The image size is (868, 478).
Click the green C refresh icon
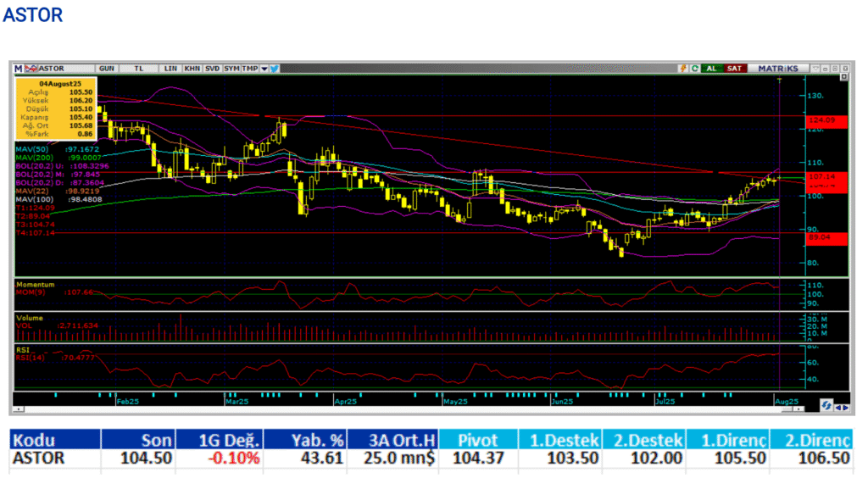point(695,68)
